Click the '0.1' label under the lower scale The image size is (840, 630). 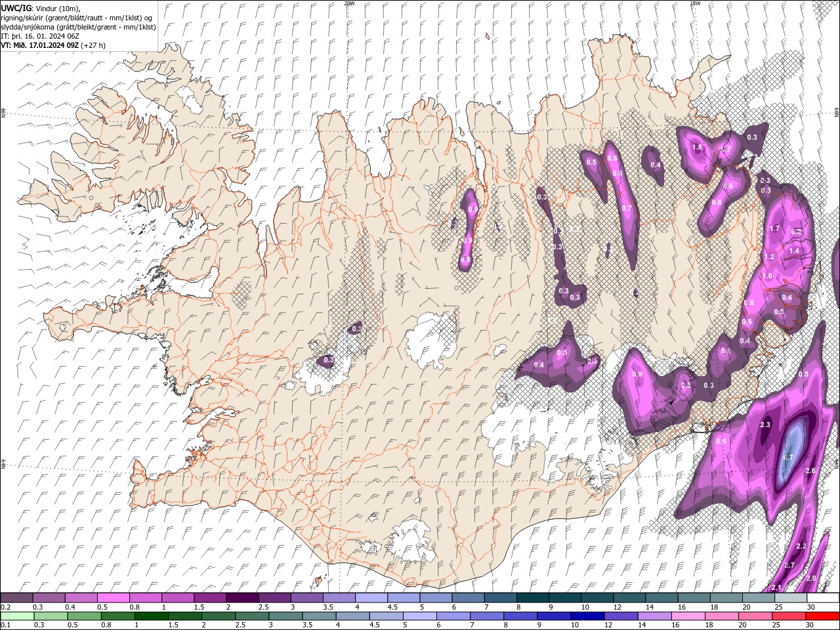pyautogui.click(x=5, y=625)
